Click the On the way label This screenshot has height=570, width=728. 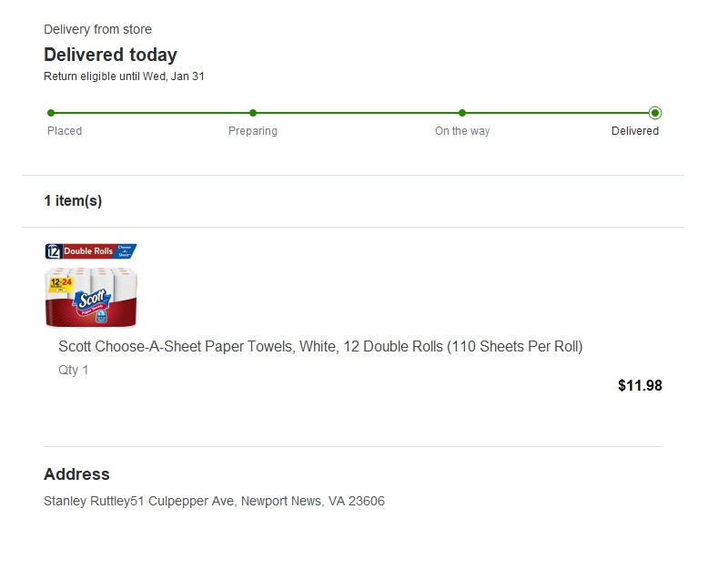[x=462, y=131]
